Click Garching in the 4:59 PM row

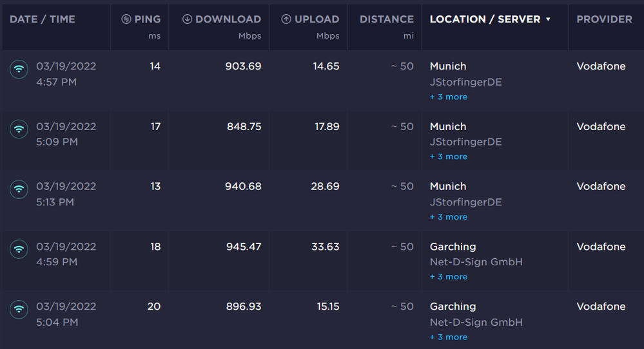click(x=453, y=247)
